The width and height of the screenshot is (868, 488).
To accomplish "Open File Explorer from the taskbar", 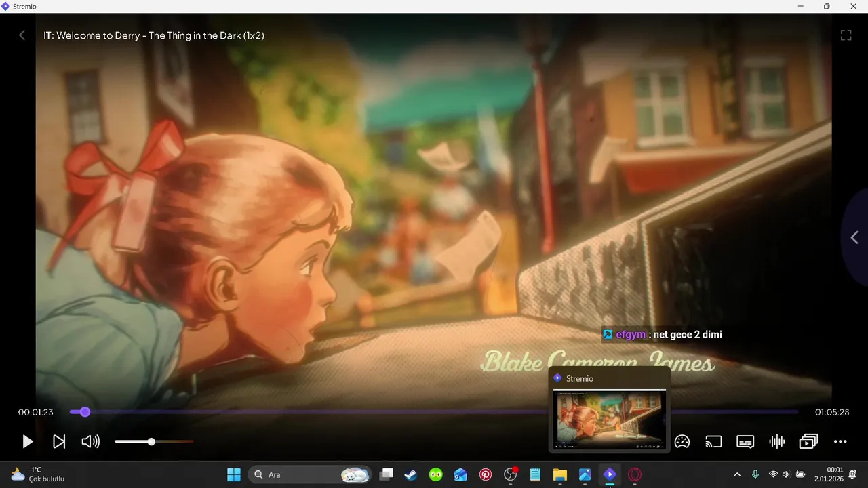I will (560, 474).
